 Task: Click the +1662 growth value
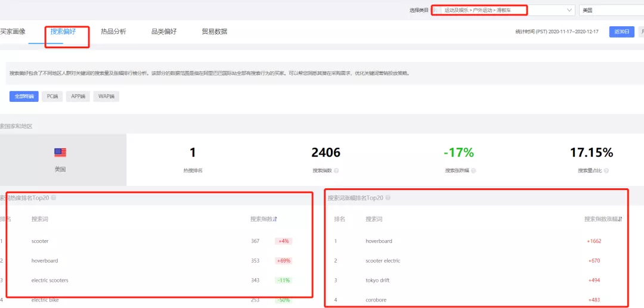(595, 241)
